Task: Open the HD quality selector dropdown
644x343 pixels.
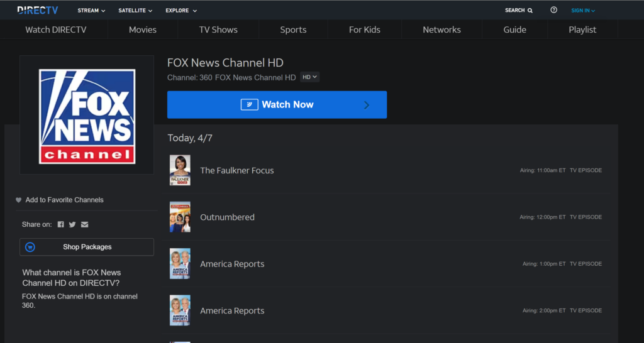Action: point(309,77)
